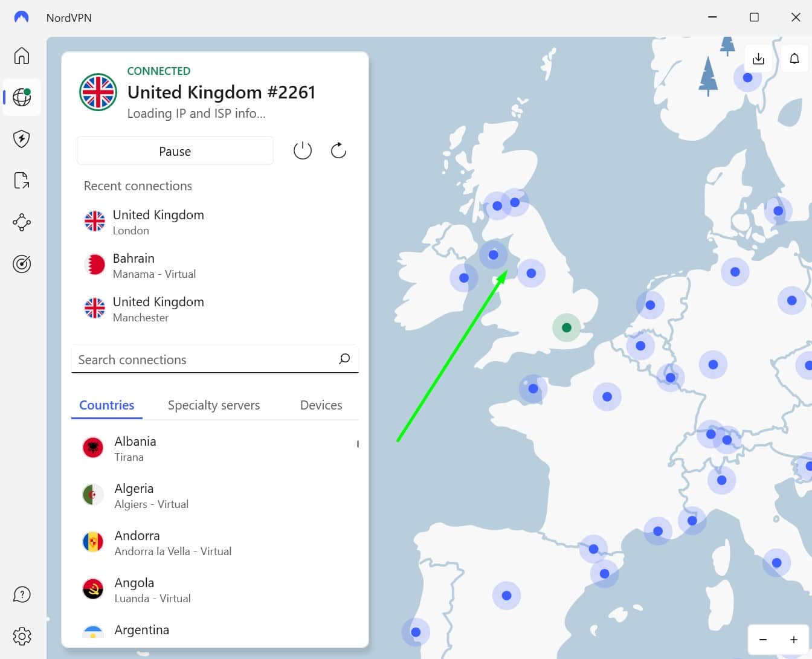This screenshot has width=812, height=659.
Task: Select Angola Luanda - Virtual
Action: [215, 590]
